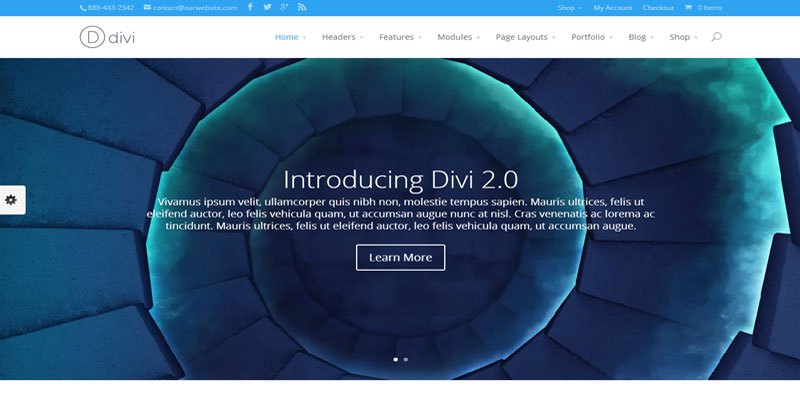Open the Modules menu item
The height and width of the screenshot is (400, 800).
pyautogui.click(x=455, y=37)
